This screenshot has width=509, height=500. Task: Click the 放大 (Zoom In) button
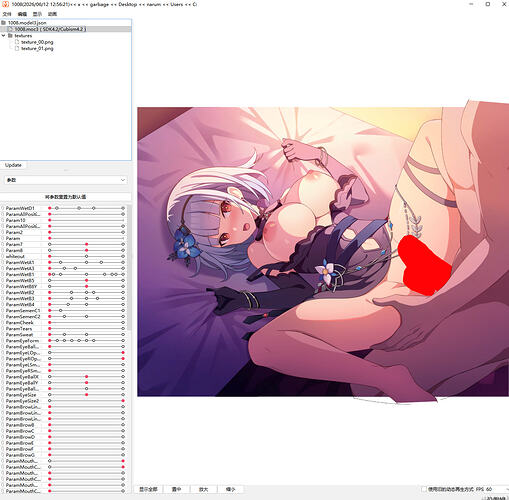pos(203,489)
